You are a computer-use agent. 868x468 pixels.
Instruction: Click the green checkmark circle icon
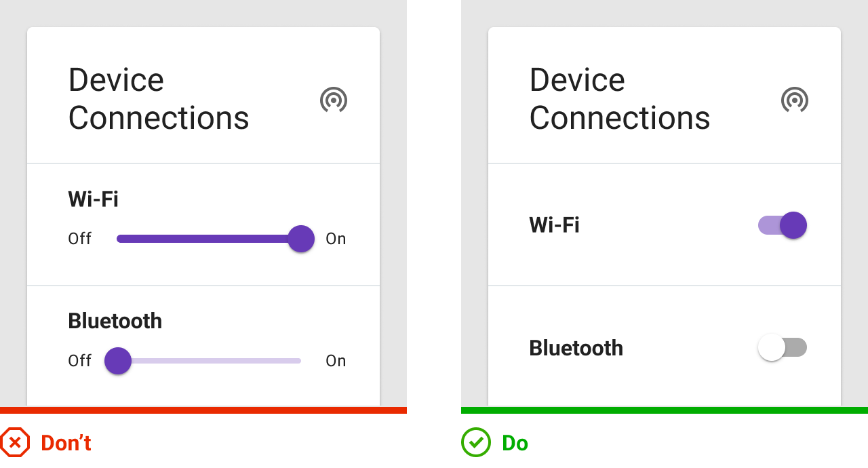tap(476, 442)
